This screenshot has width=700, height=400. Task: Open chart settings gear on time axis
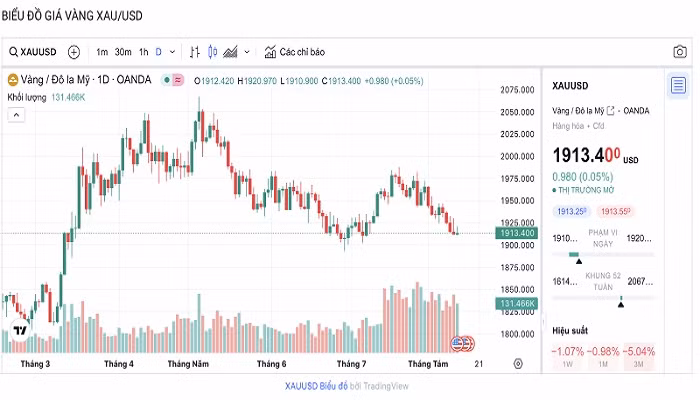(x=517, y=364)
